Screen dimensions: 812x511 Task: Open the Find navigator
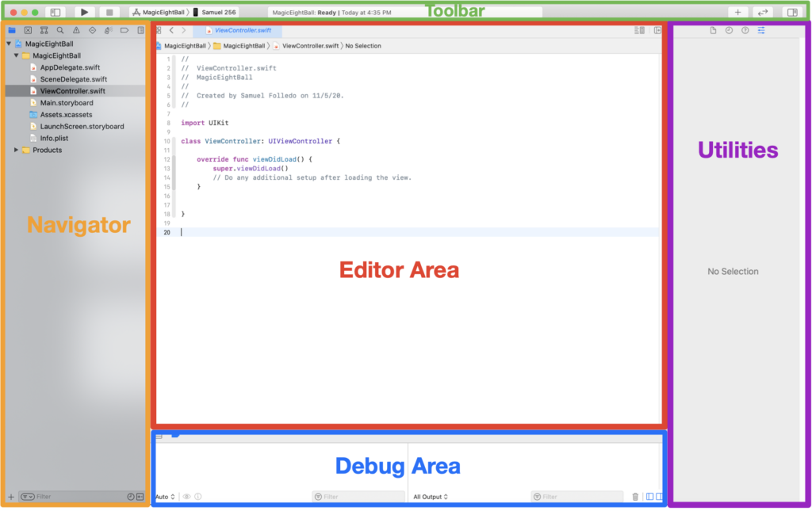[60, 30]
